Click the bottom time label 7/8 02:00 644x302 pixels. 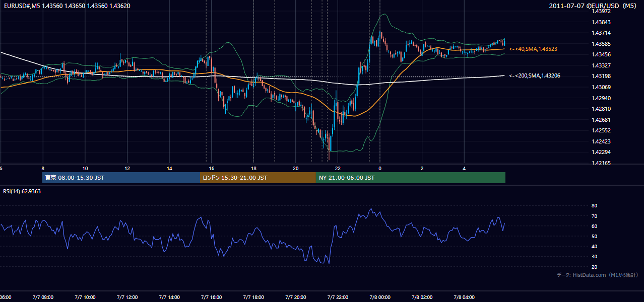422,297
